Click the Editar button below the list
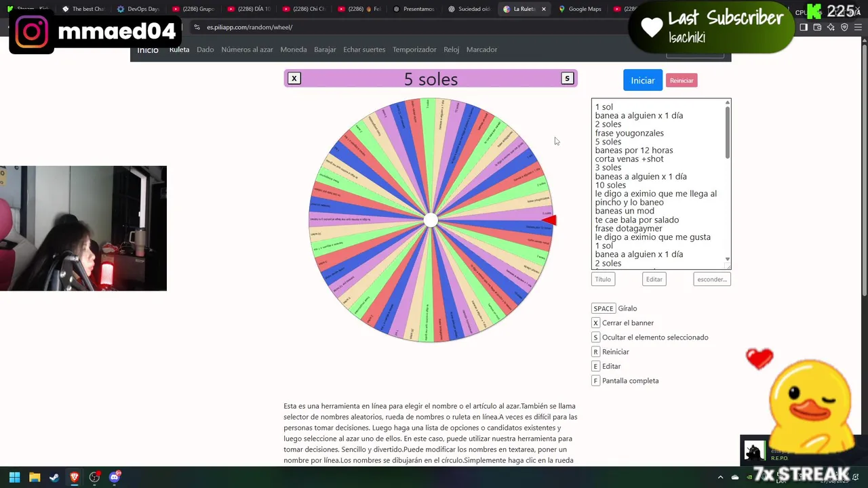The height and width of the screenshot is (488, 868). tap(654, 279)
